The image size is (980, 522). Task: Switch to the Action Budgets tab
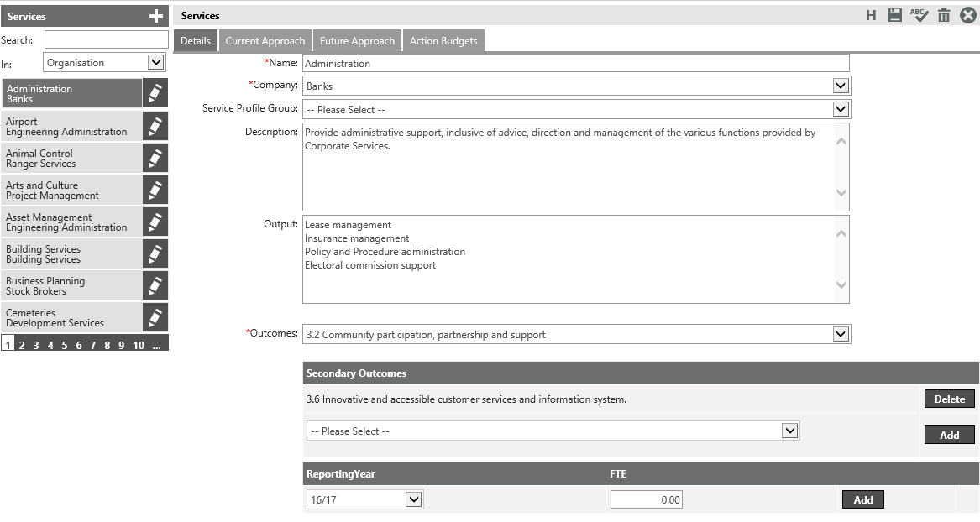443,40
